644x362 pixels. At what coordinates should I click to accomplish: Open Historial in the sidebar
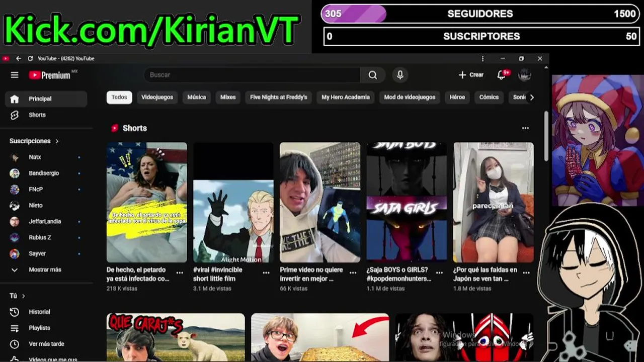tap(46, 312)
